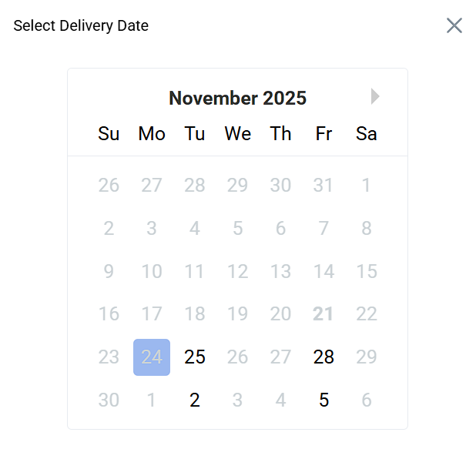The width and height of the screenshot is (476, 449).
Task: Click the bold date 21
Action: (323, 314)
